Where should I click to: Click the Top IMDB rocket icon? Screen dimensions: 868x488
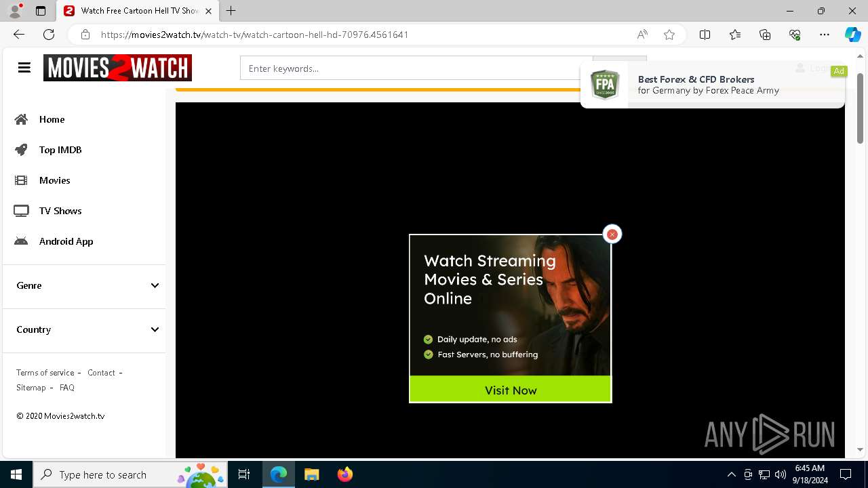pyautogui.click(x=22, y=150)
